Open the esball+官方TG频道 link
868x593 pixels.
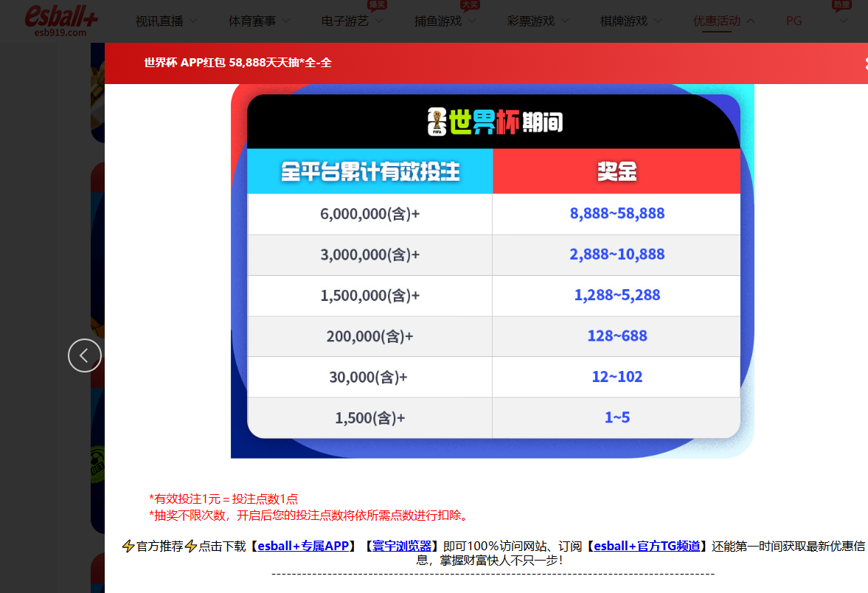coord(647,546)
